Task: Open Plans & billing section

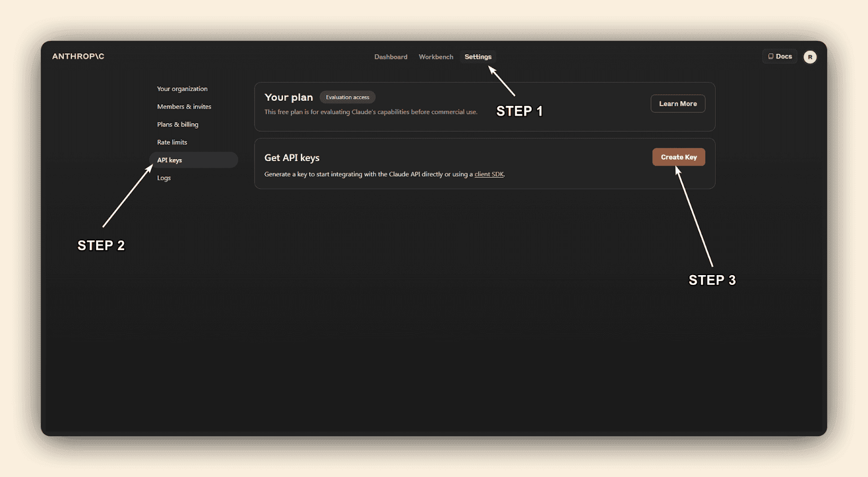Action: [177, 125]
